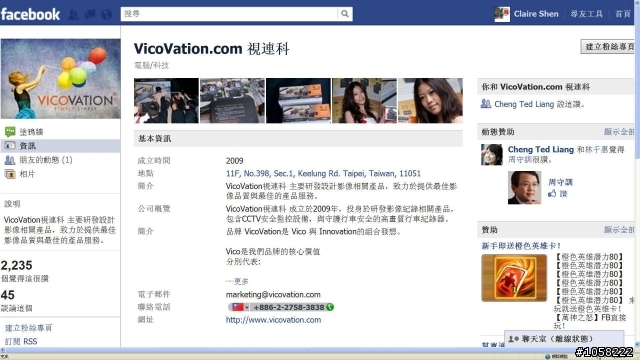Open 尋友工具 in the top bar
Image resolution: width=640 pixels, height=360 pixels.
coord(587,14)
